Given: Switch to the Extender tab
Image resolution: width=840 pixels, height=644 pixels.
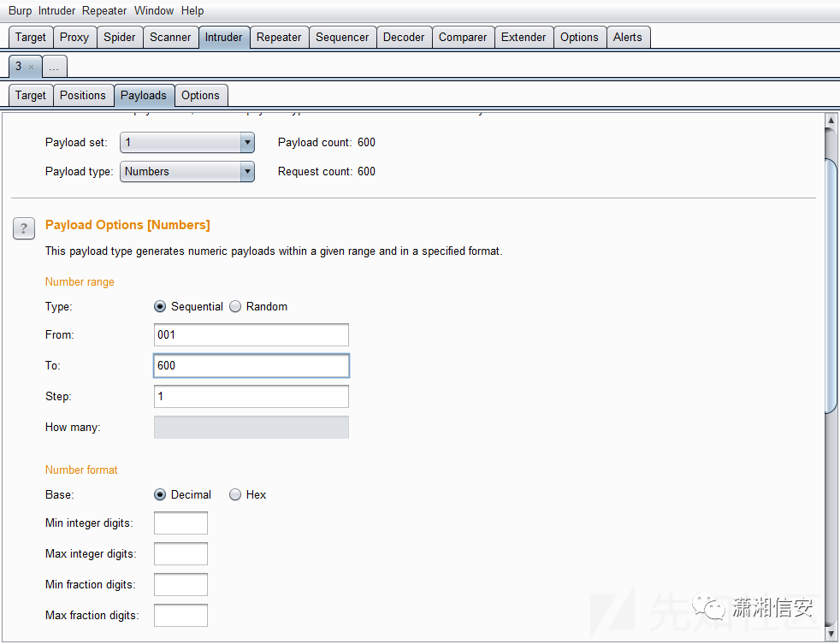Looking at the screenshot, I should point(524,38).
